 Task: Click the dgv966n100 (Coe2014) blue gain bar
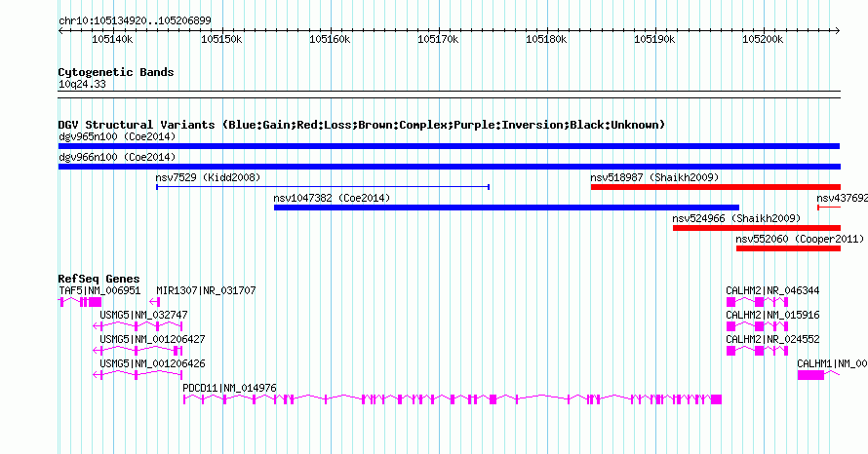click(x=449, y=167)
